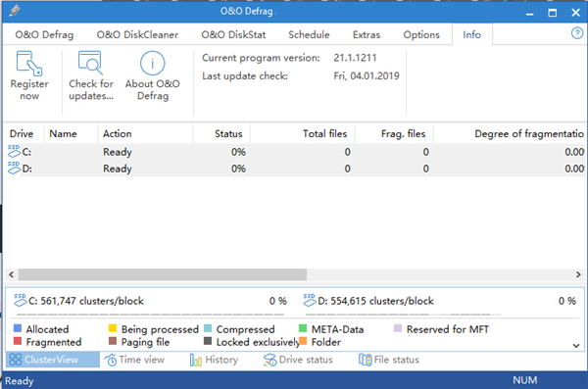Click the D: clusters/block SSD icon
Image resolution: width=588 pixels, height=389 pixels.
click(310, 300)
